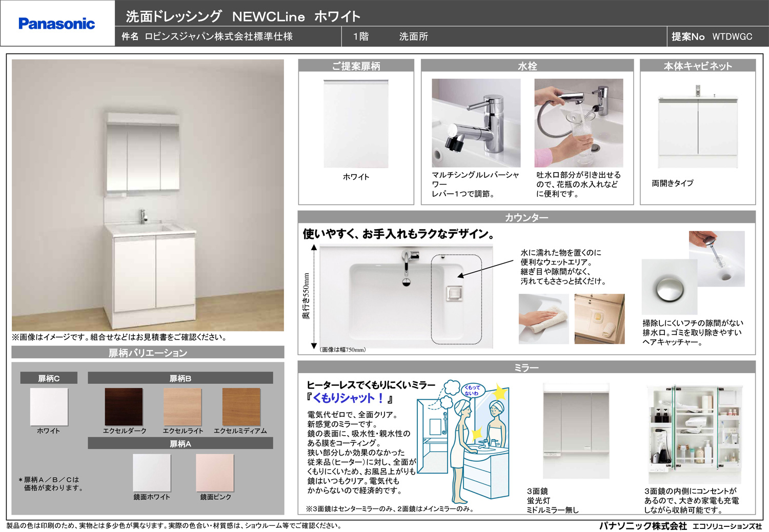The height and width of the screenshot is (532, 769).
Task: Click the 水栓 section header
Action: pyautogui.click(x=527, y=66)
